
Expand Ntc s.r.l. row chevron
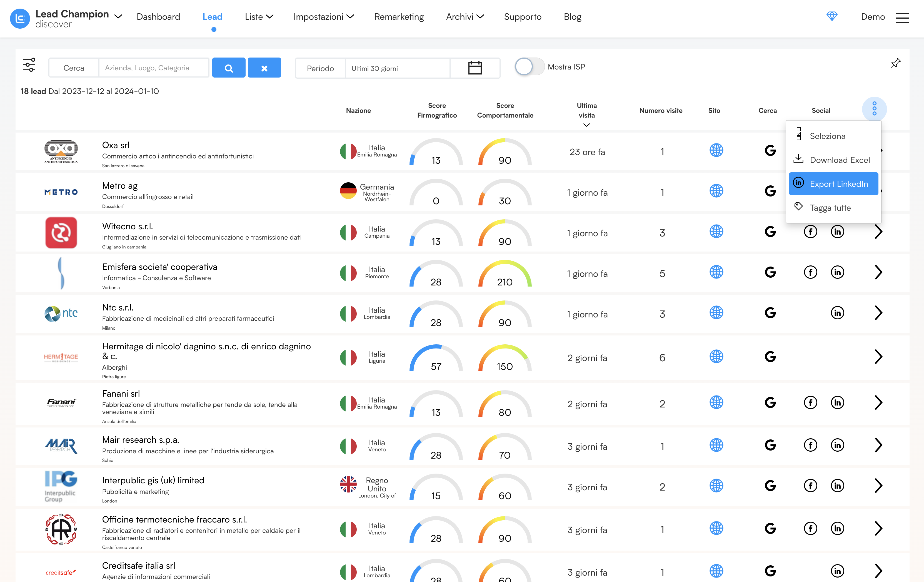pyautogui.click(x=878, y=313)
